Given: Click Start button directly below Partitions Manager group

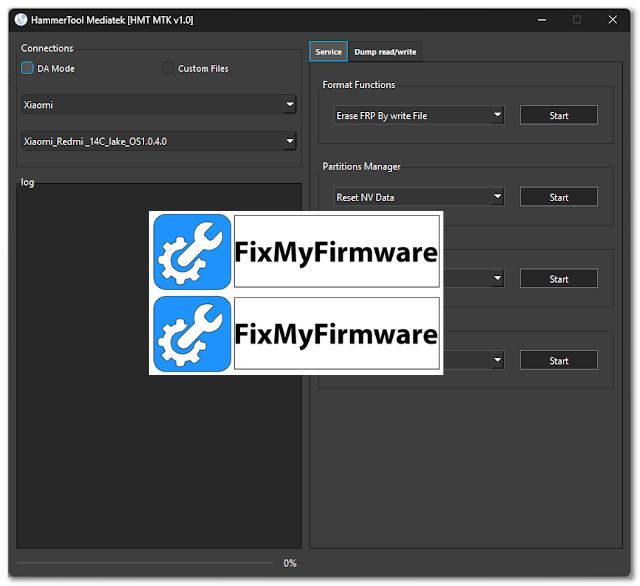Looking at the screenshot, I should click(x=558, y=279).
